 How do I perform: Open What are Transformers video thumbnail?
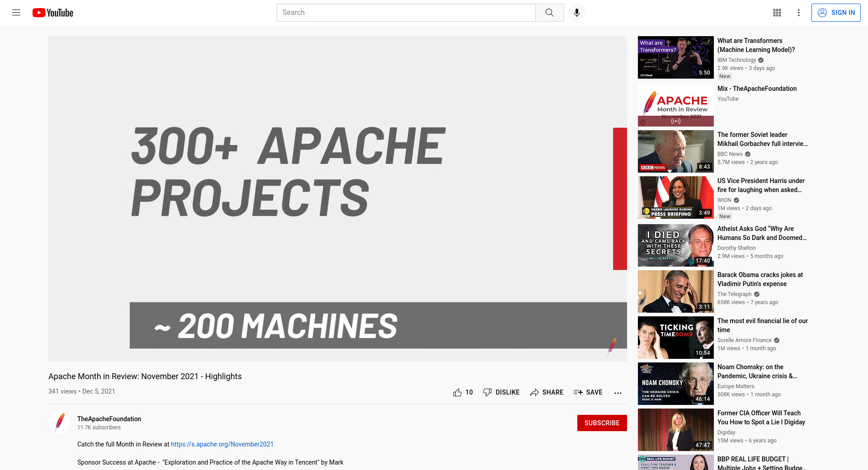coord(676,57)
